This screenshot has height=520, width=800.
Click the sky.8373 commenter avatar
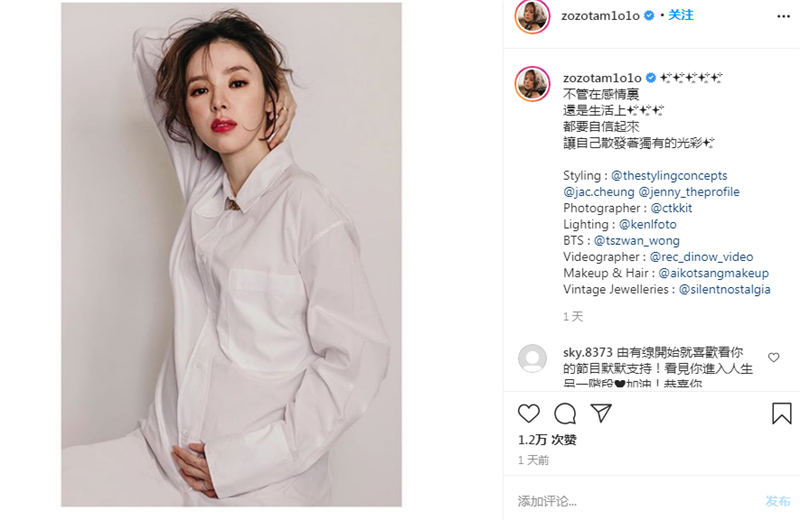point(532,358)
